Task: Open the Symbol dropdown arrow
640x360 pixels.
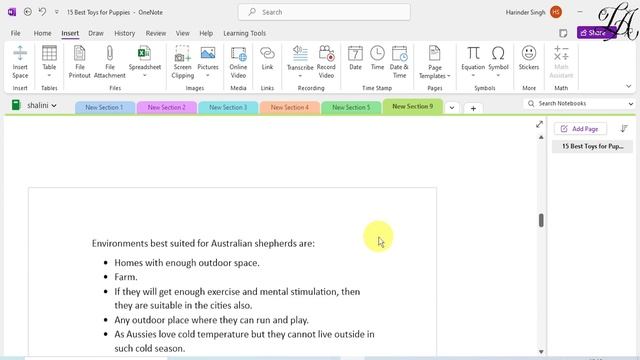Action: 498,76
